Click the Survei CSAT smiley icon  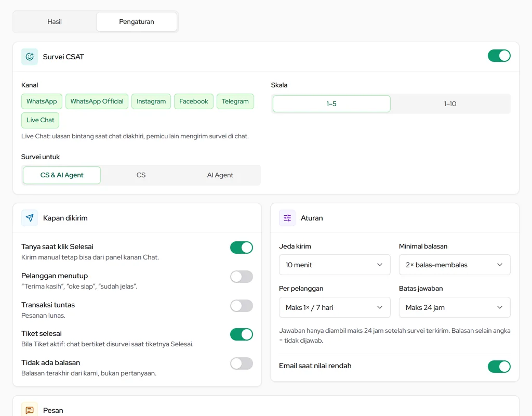pyautogui.click(x=30, y=57)
